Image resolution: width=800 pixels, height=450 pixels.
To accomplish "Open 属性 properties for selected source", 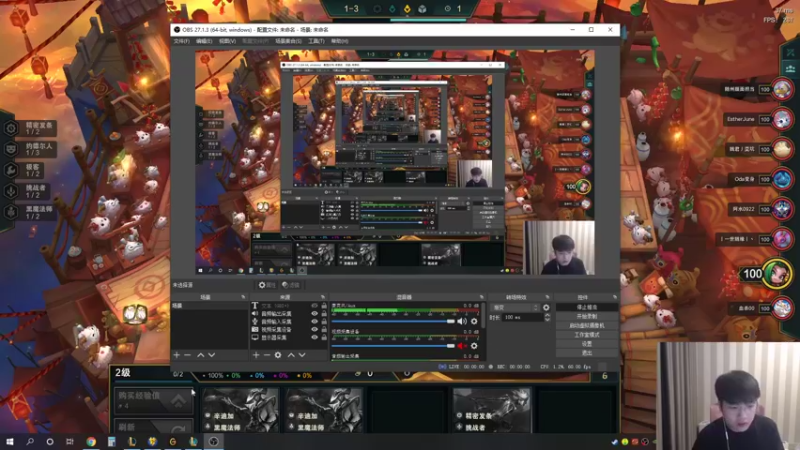I will point(267,285).
